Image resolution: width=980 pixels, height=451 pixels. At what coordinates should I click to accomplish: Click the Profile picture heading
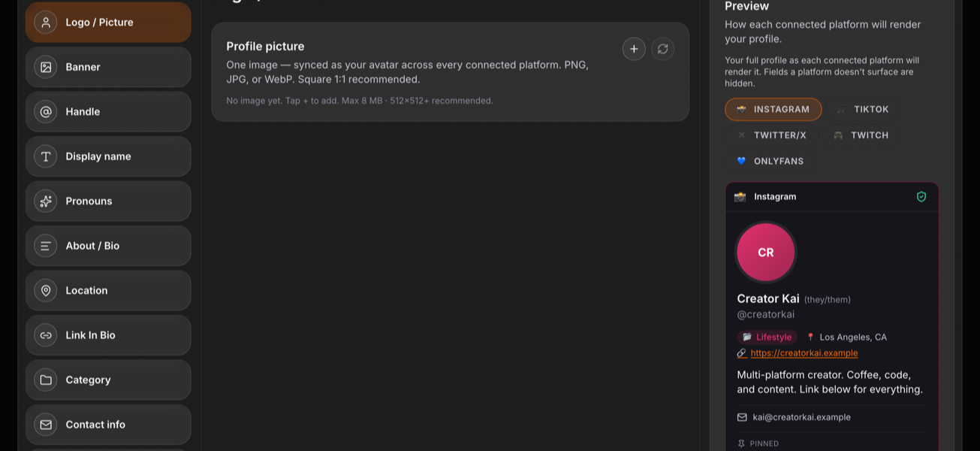pos(265,47)
